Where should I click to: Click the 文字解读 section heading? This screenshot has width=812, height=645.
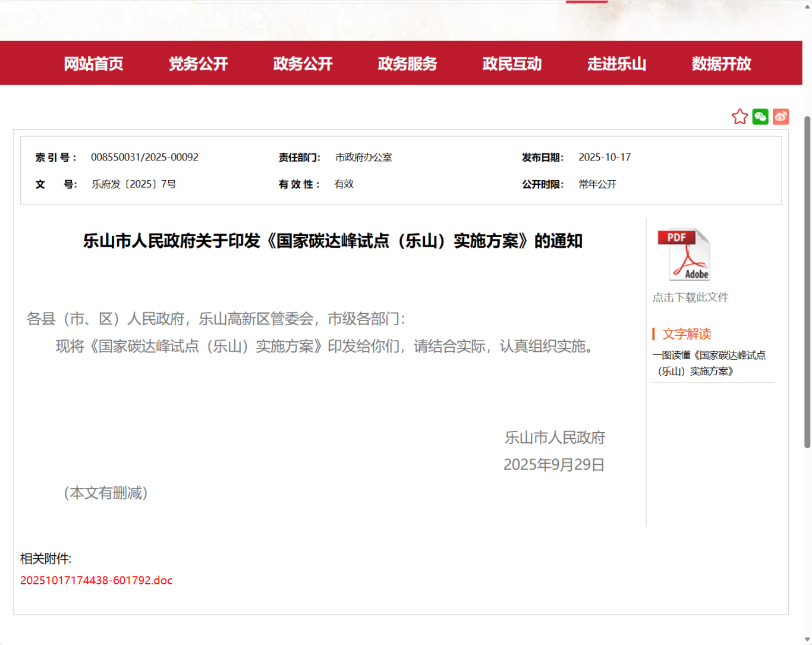[687, 334]
